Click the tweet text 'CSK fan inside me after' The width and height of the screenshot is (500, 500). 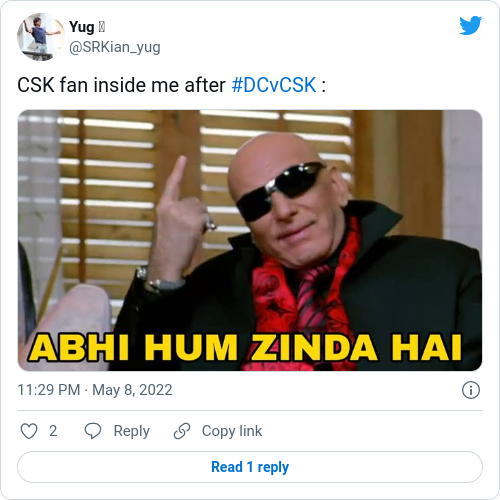click(121, 85)
